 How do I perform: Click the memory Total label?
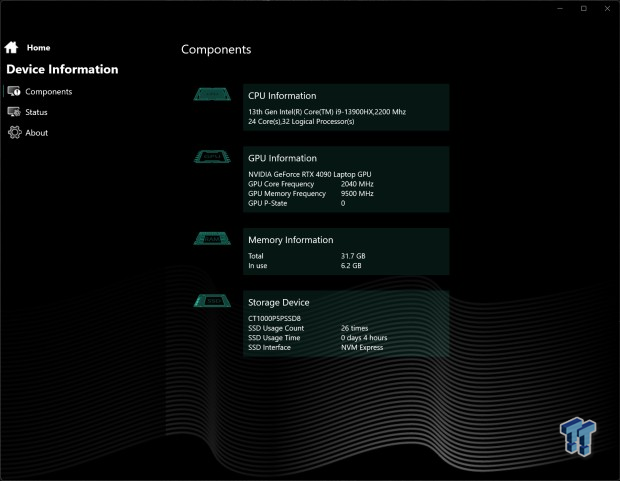click(256, 256)
